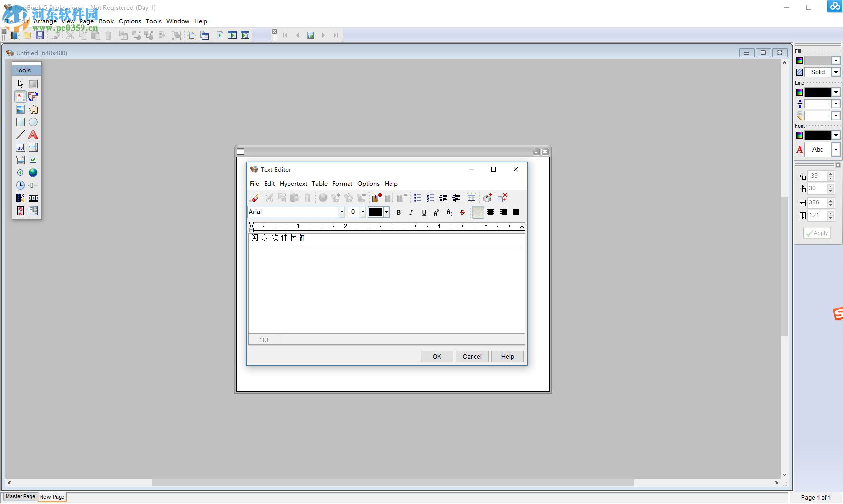Toggle Italic formatting in Text Editor
The image size is (843, 504).
click(411, 212)
